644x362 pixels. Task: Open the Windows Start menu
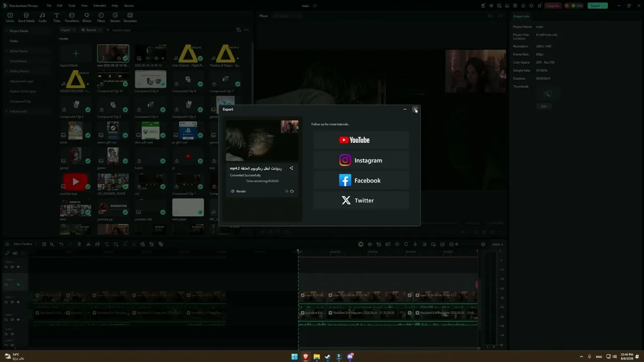pos(294,357)
